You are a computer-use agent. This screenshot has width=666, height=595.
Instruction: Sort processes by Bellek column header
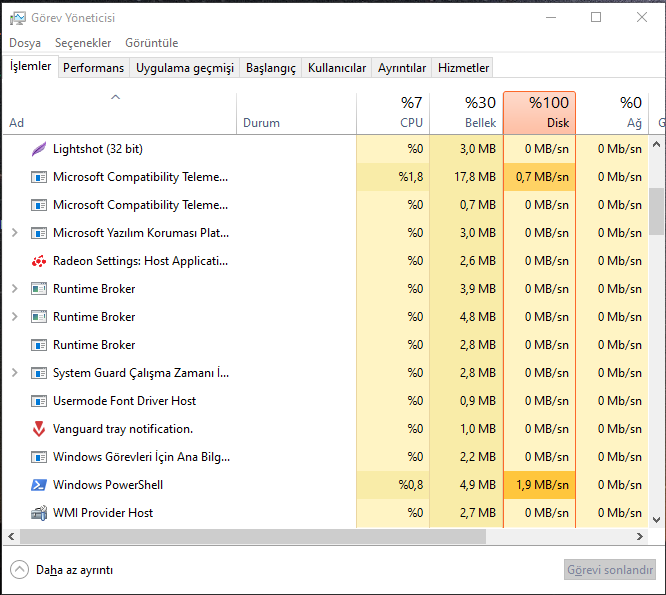click(x=466, y=113)
